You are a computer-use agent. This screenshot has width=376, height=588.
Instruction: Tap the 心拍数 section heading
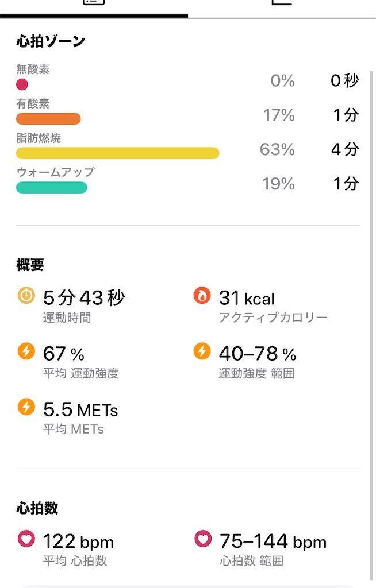coord(37,508)
